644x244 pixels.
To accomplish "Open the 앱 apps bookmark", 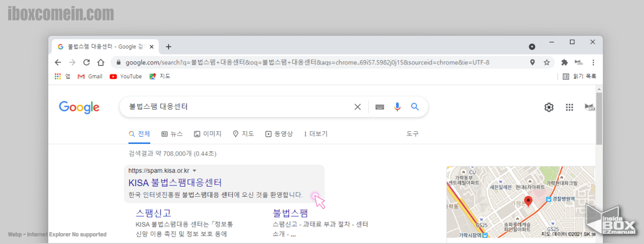I will click(x=62, y=76).
